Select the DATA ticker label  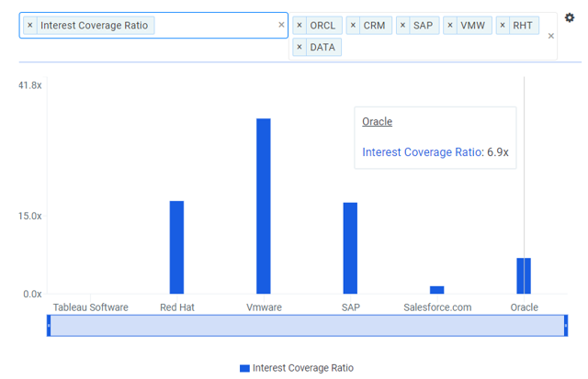[322, 47]
